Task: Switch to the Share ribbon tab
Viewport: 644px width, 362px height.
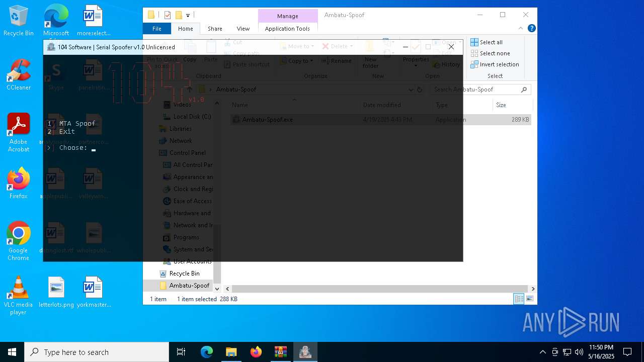Action: [x=215, y=29]
